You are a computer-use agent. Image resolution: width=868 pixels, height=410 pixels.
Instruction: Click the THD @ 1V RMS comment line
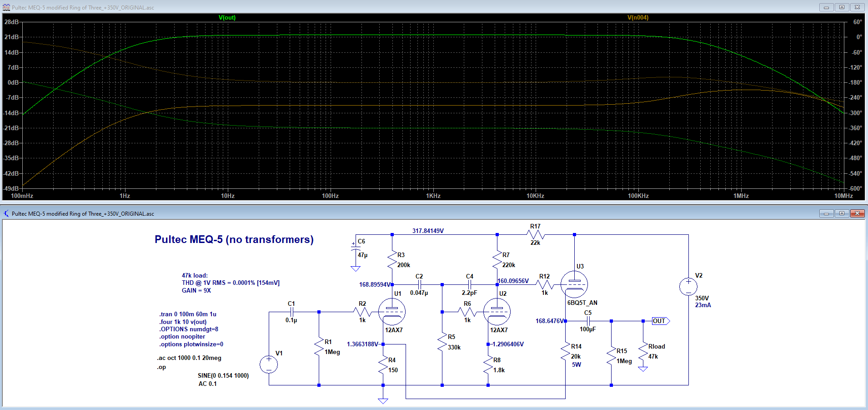[x=231, y=283]
